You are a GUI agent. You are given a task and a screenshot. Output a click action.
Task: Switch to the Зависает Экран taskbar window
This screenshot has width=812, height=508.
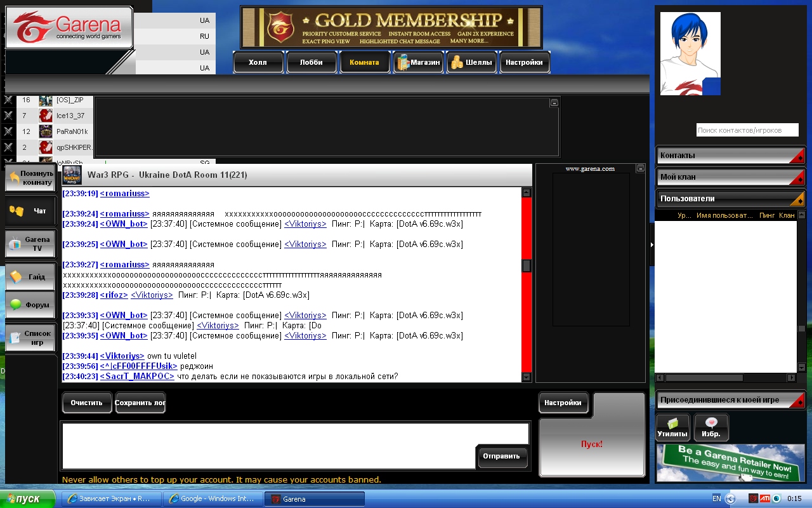pyautogui.click(x=111, y=498)
